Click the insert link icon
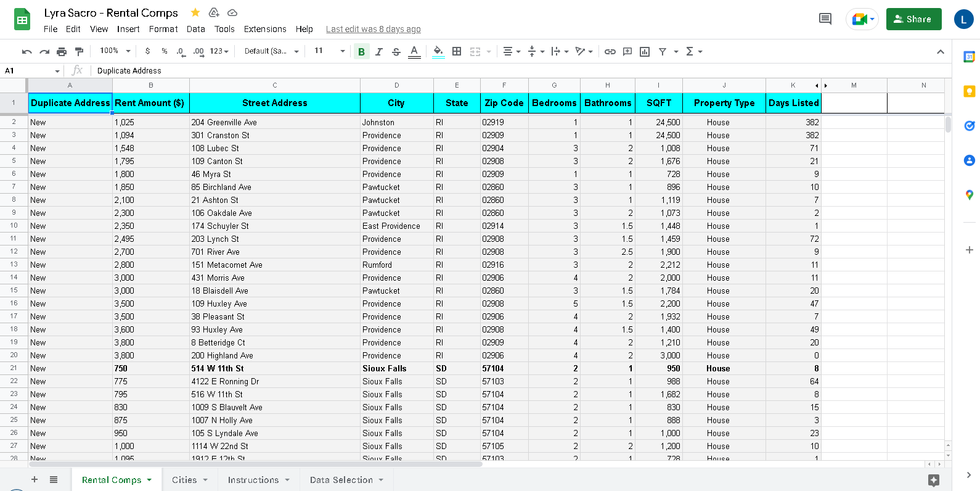This screenshot has width=980, height=491. [x=610, y=51]
